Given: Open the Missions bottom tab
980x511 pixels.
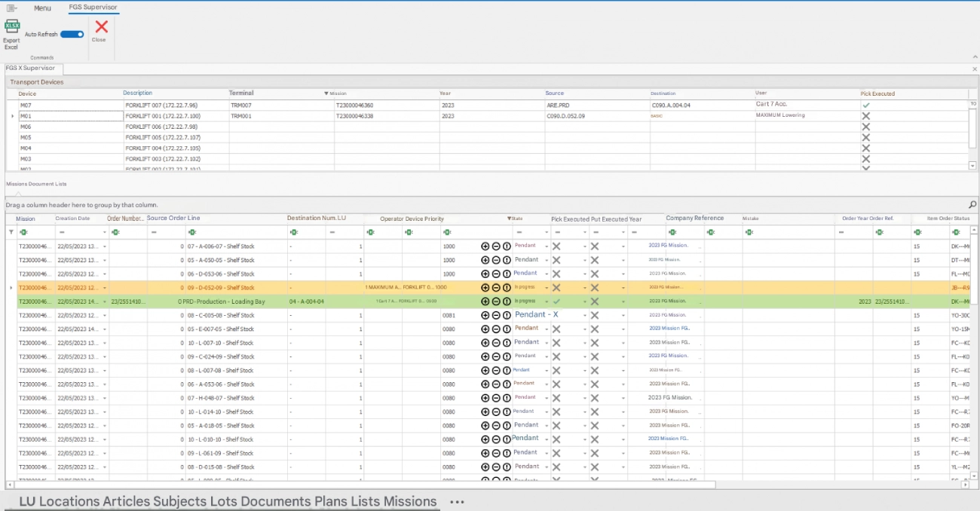Looking at the screenshot, I should click(410, 501).
